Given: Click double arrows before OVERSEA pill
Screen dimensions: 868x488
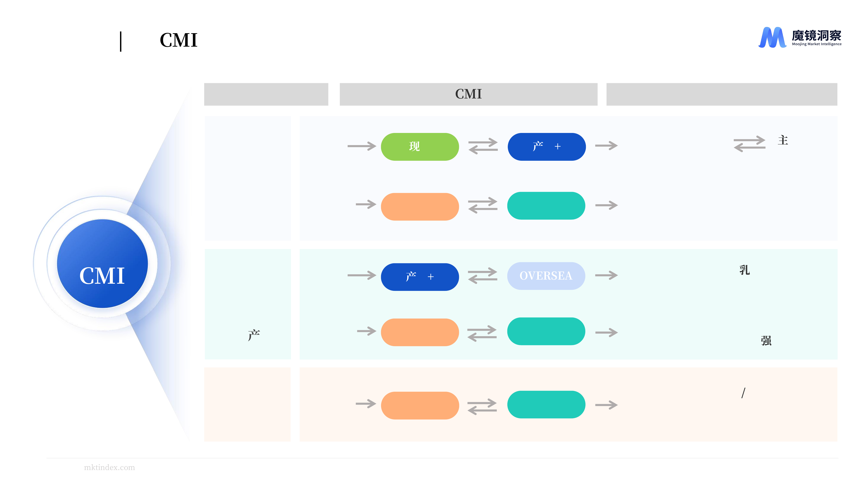Looking at the screenshot, I should (x=483, y=275).
